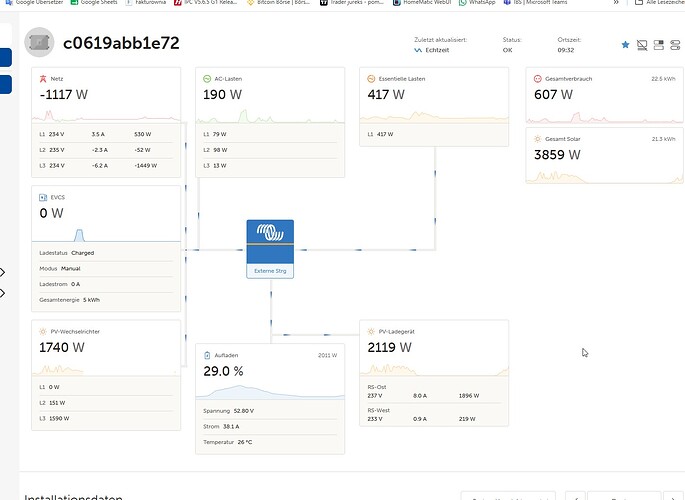Click the battery charge 29.0 %

coord(223,371)
